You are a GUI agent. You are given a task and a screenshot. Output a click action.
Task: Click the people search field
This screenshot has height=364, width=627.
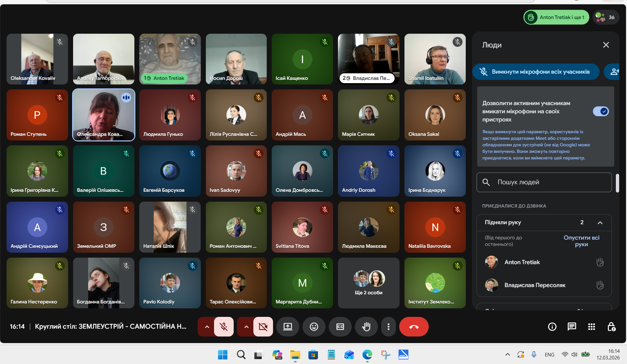pos(544,182)
